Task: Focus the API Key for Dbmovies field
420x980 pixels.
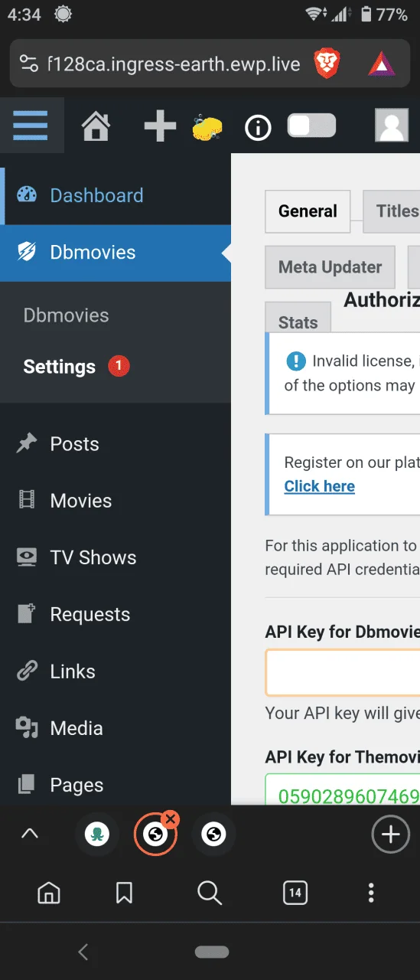Action: tap(343, 672)
